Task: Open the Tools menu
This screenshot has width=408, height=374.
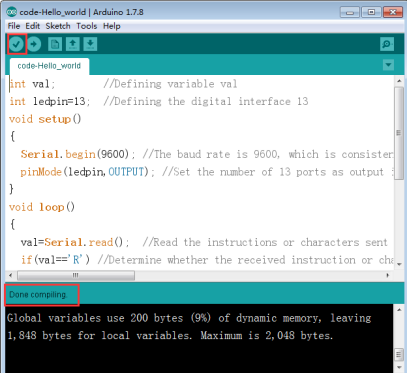Action: [87, 26]
